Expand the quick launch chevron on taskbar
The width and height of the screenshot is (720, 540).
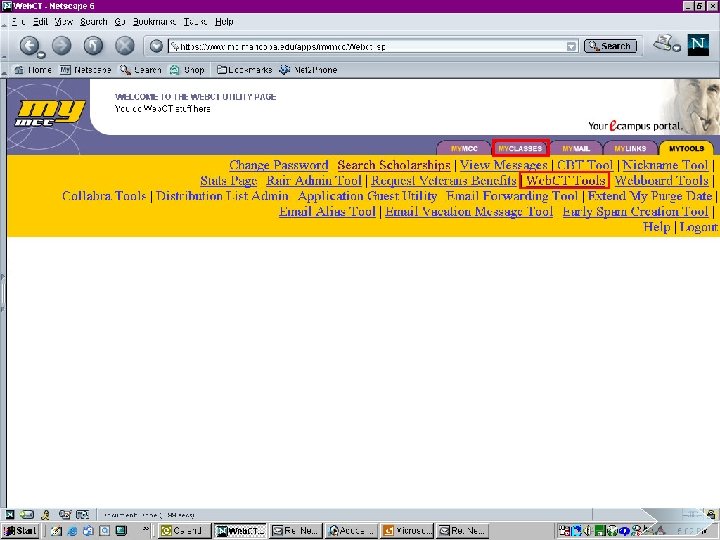click(146, 529)
